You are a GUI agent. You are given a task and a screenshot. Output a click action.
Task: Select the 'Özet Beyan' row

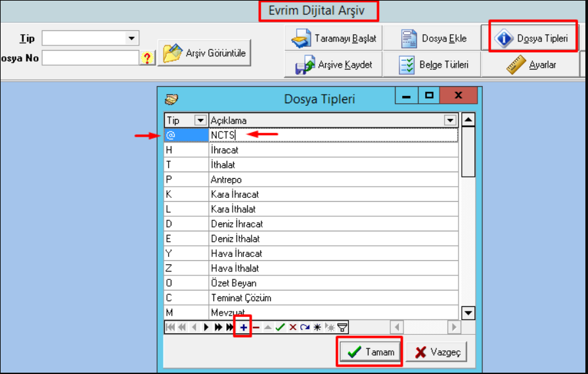tap(311, 283)
